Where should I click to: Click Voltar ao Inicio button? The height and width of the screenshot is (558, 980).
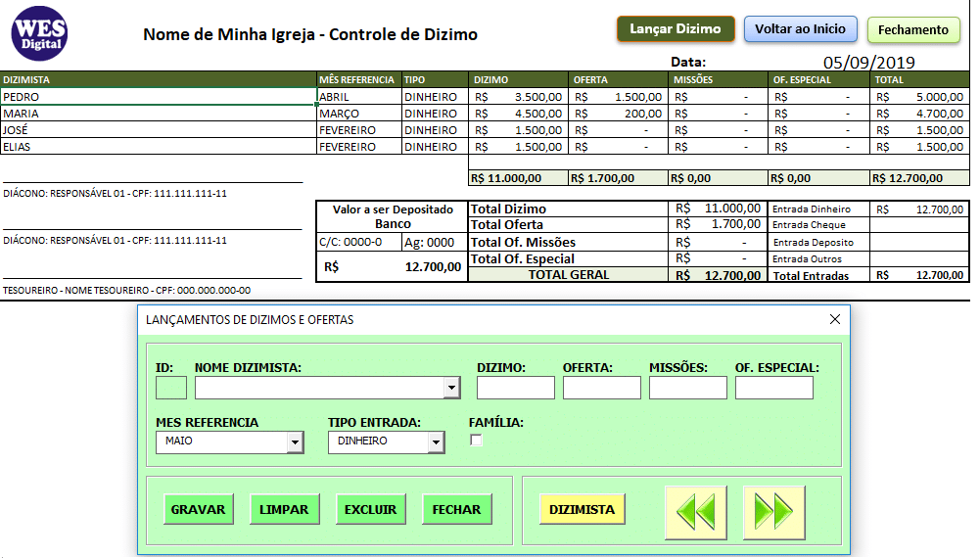click(800, 28)
